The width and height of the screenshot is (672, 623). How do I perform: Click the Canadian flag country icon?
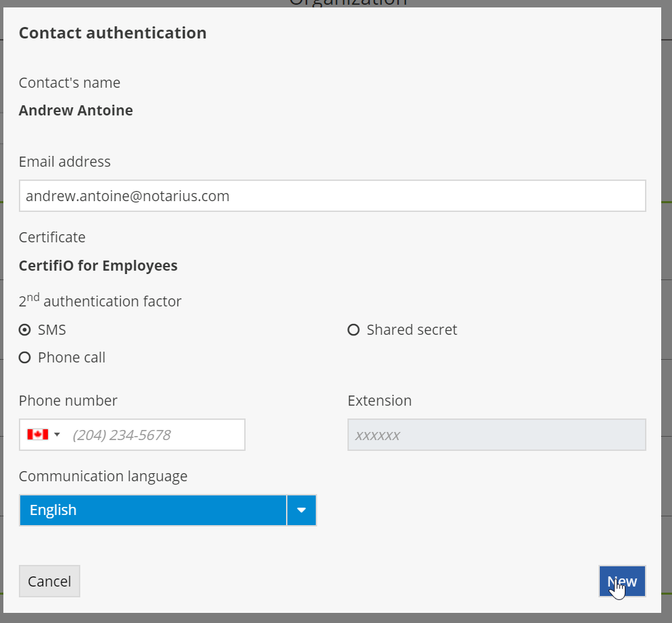click(x=38, y=435)
